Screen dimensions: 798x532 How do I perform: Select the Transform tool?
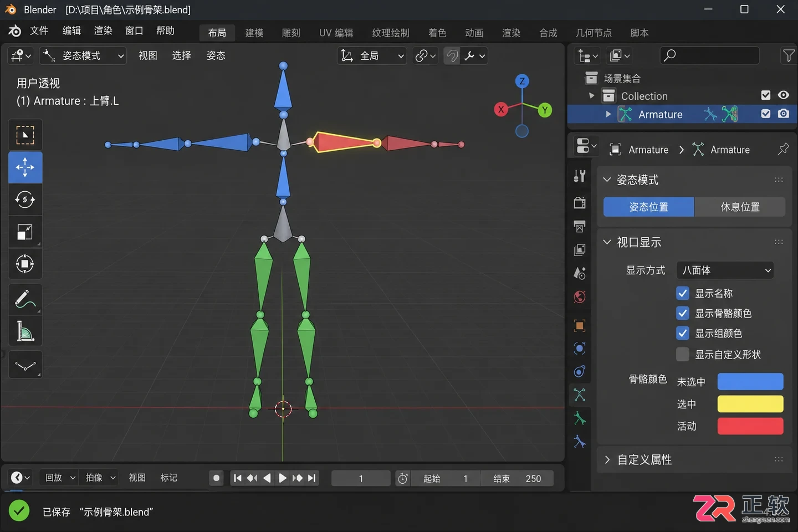point(25,264)
